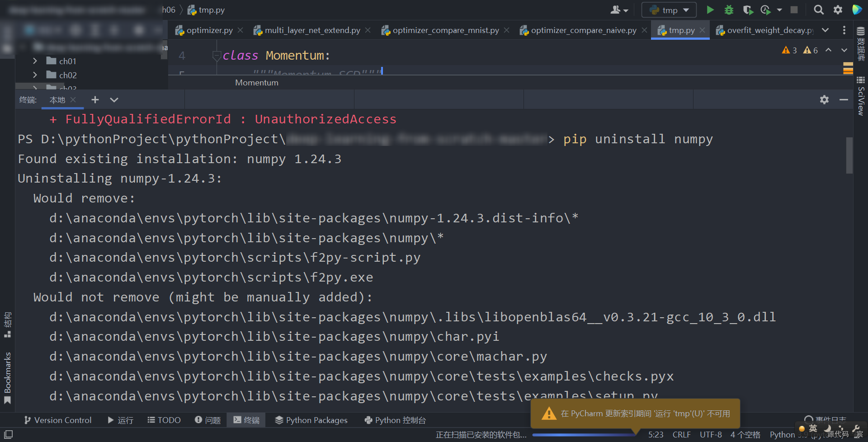
Task: Switch to overfit_weight_decay.py tab
Action: [x=765, y=30]
